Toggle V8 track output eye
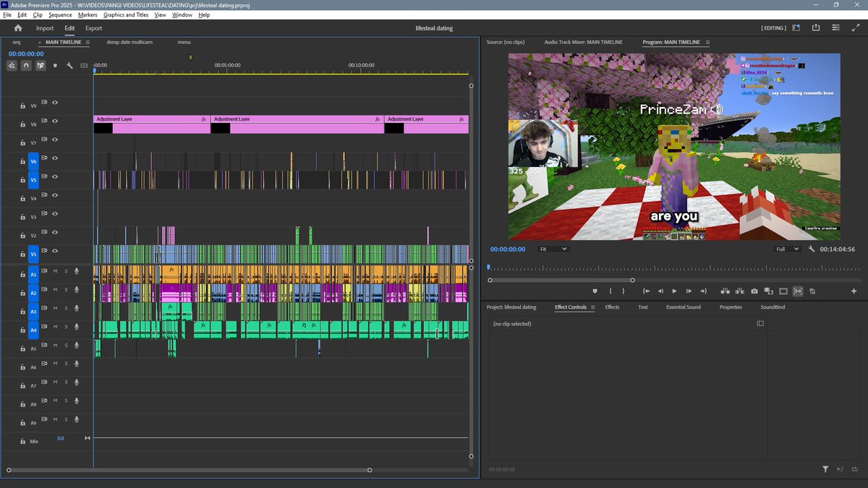 [x=55, y=121]
